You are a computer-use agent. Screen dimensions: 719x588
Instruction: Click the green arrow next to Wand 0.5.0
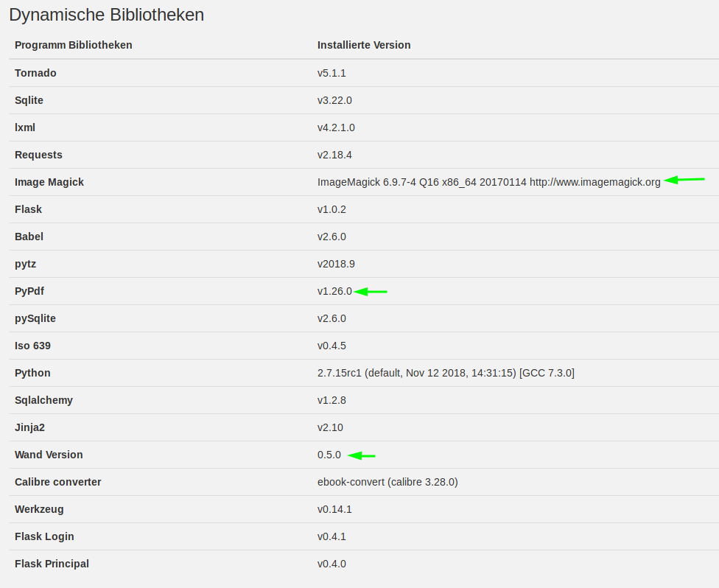point(361,455)
